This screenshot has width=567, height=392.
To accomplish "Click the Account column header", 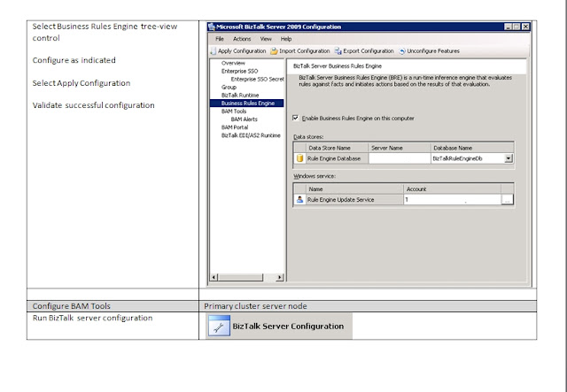I will pos(452,189).
